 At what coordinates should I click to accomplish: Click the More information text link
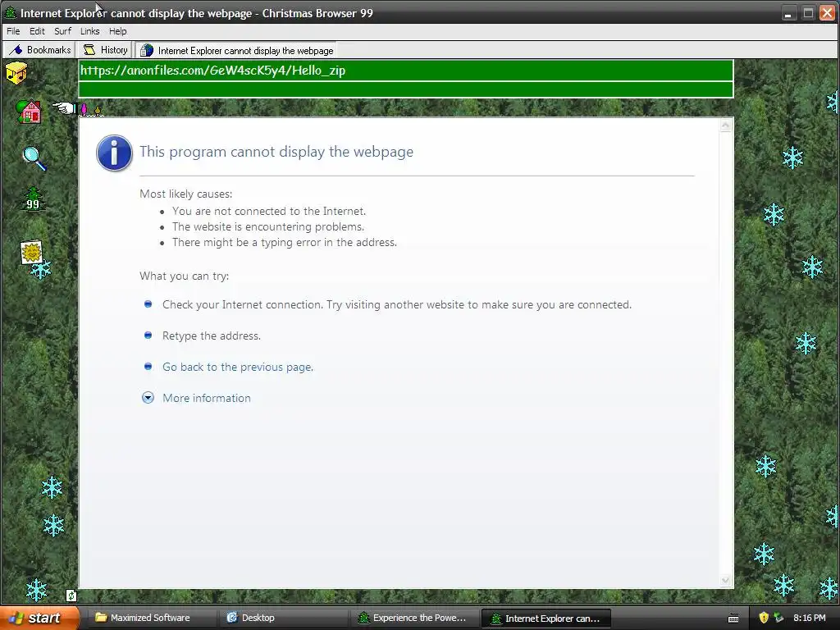coord(206,398)
